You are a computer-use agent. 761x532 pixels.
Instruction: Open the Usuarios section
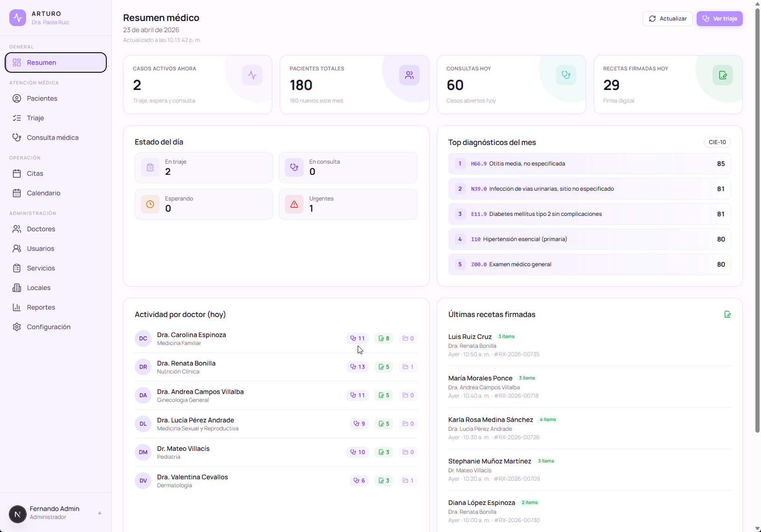17,248
